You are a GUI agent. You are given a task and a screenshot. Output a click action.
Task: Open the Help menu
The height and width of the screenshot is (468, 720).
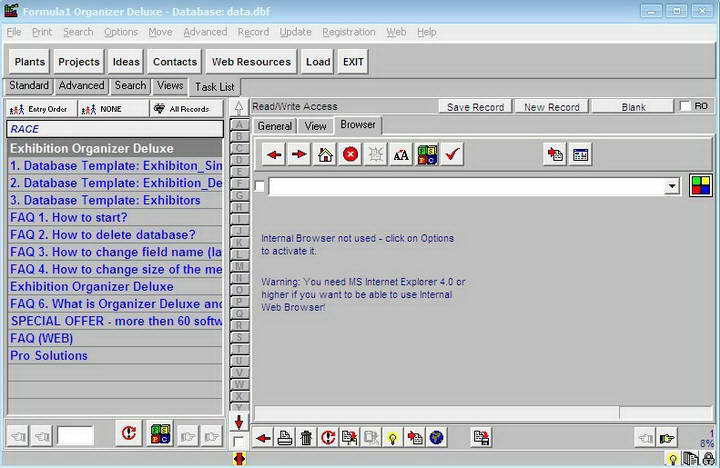(x=427, y=32)
